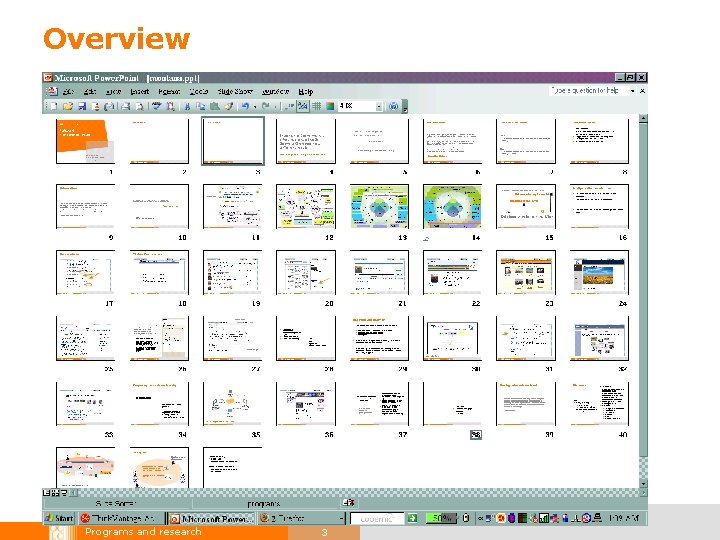Click the taskbar clock

(624, 518)
